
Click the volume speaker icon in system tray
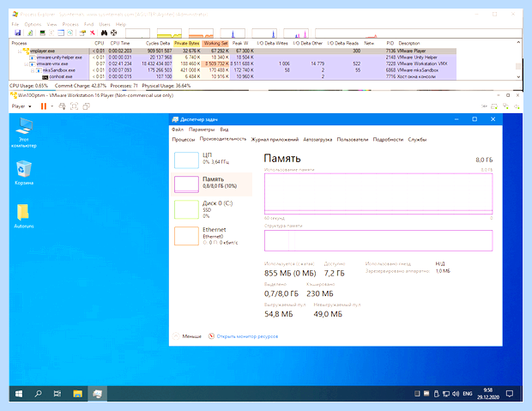tap(456, 394)
